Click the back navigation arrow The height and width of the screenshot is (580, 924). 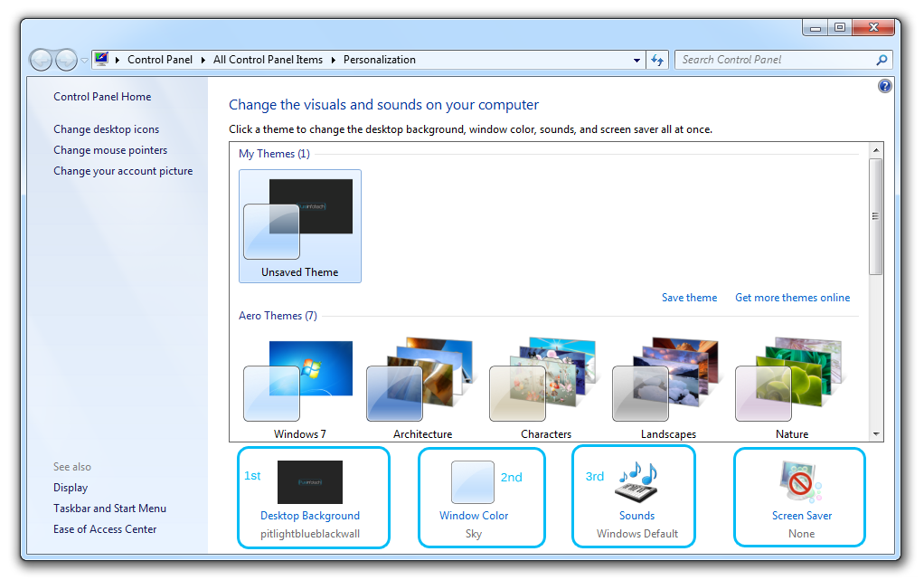pos(42,59)
